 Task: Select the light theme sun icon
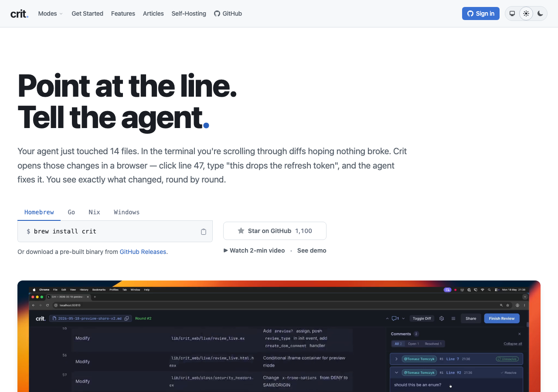[526, 14]
